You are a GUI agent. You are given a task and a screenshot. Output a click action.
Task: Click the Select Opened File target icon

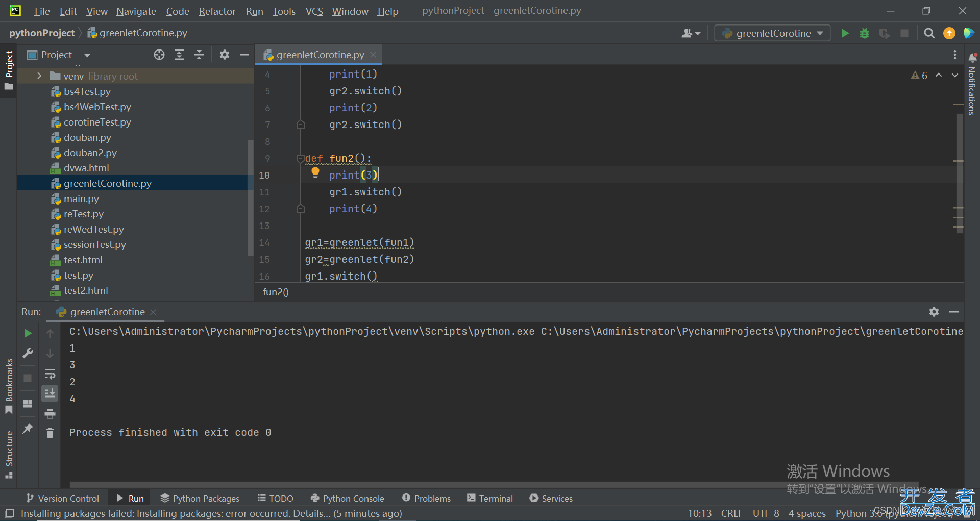(159, 55)
